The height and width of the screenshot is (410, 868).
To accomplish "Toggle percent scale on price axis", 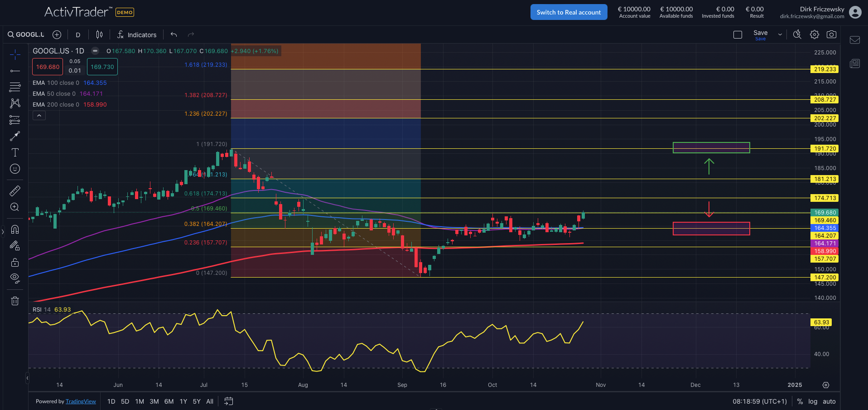I will pyautogui.click(x=800, y=401).
